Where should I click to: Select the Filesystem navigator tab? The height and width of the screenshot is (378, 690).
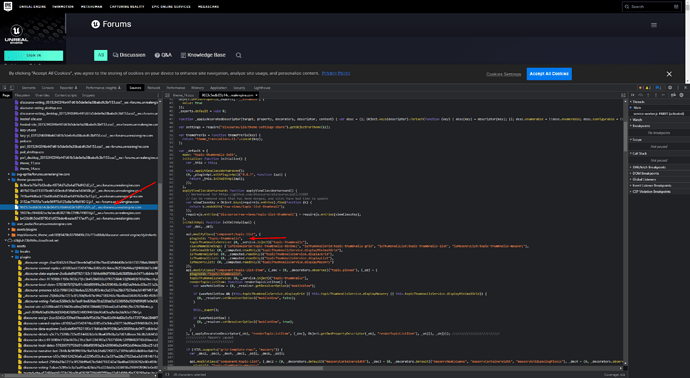[22, 95]
